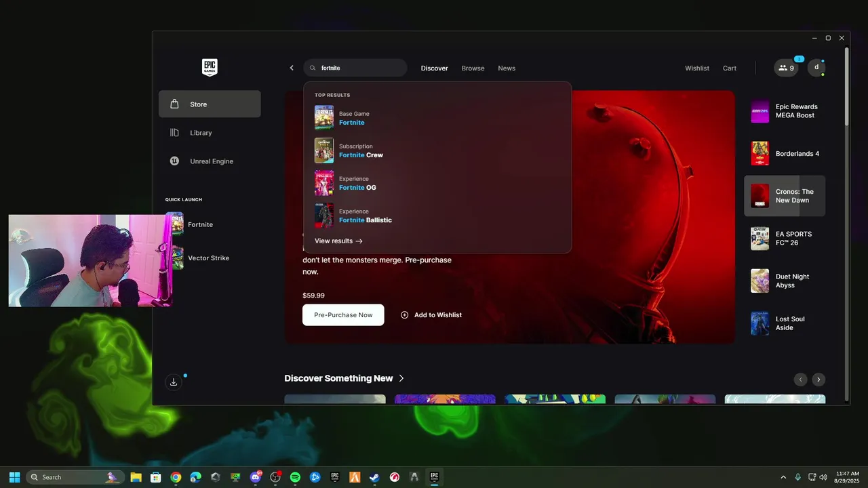Go back using the back arrow

(x=292, y=68)
